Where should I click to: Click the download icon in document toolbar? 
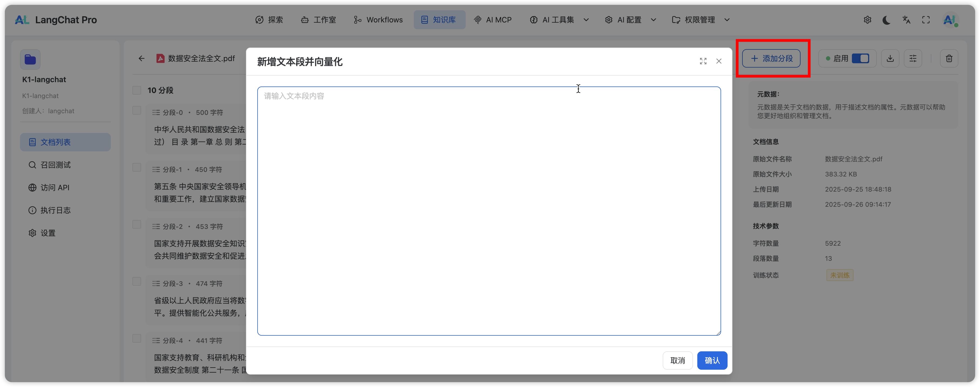890,59
